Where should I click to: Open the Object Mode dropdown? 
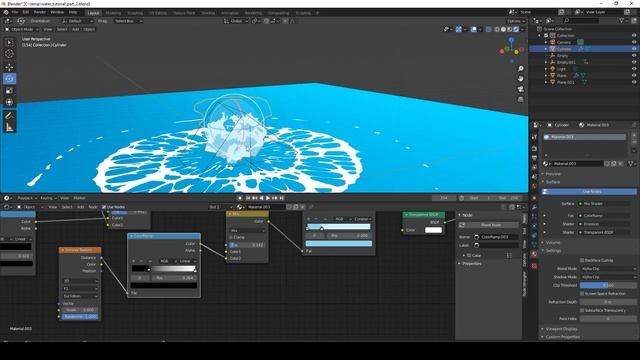(x=22, y=29)
